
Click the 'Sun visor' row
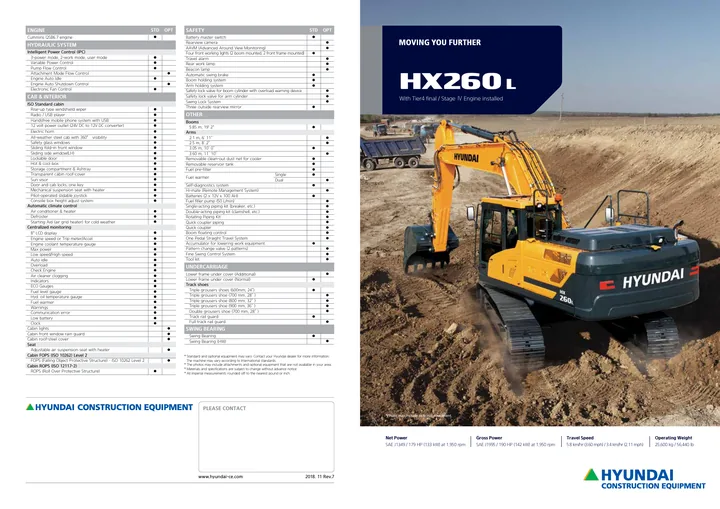point(101,180)
